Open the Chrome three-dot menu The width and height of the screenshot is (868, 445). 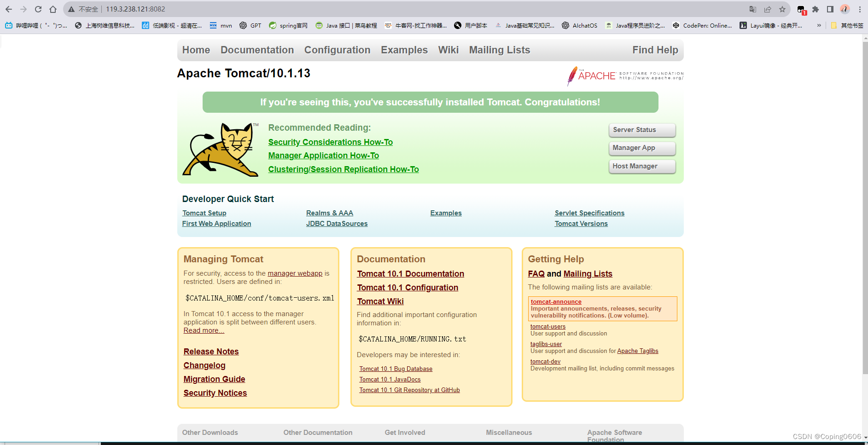click(x=860, y=9)
